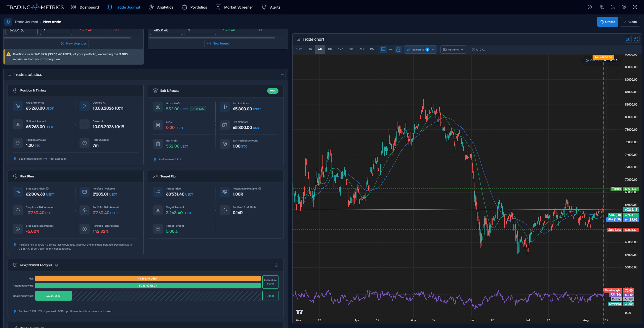Change the UTC+2 timezone
This screenshot has height=328, width=644.
click(478, 50)
